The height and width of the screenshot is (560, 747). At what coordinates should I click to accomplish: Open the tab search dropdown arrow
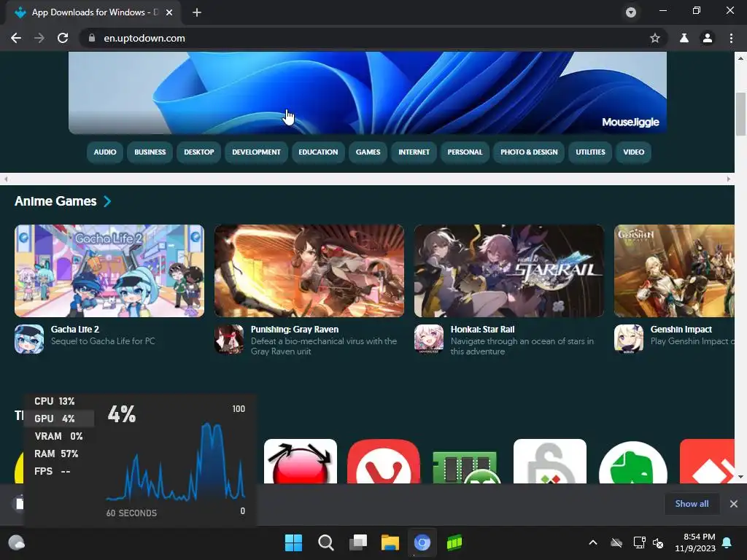pos(631,12)
